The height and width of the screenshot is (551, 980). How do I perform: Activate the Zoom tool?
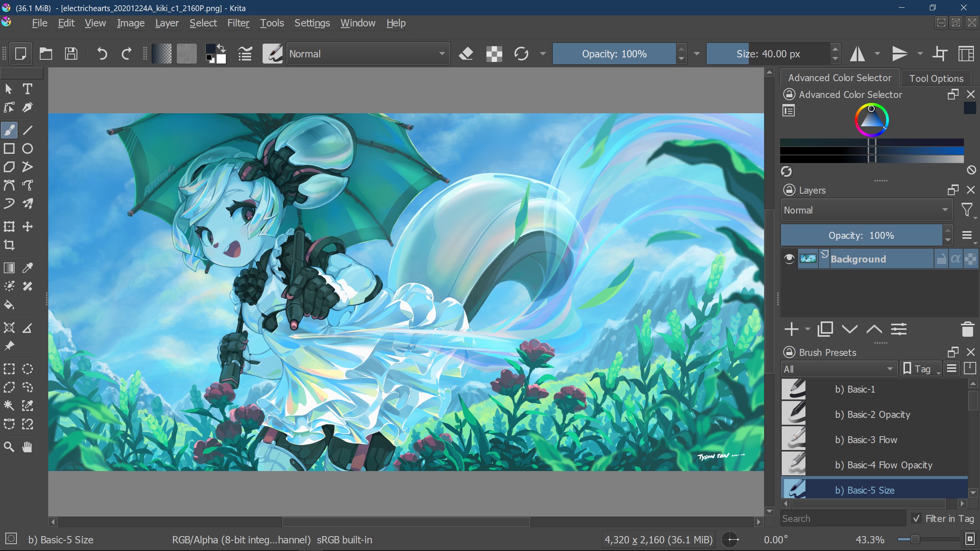point(9,446)
